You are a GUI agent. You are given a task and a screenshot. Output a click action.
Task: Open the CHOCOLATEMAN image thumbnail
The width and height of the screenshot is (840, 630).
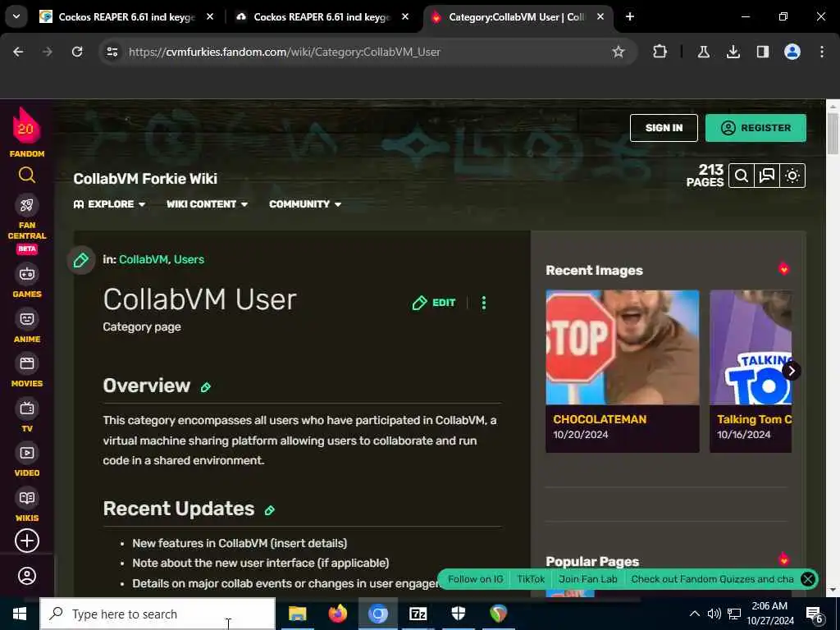click(622, 347)
